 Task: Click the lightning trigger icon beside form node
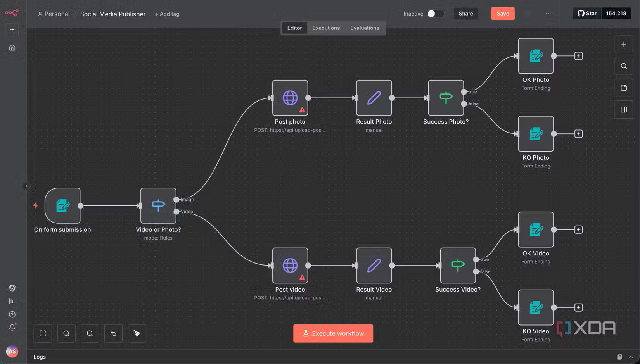[x=36, y=205]
